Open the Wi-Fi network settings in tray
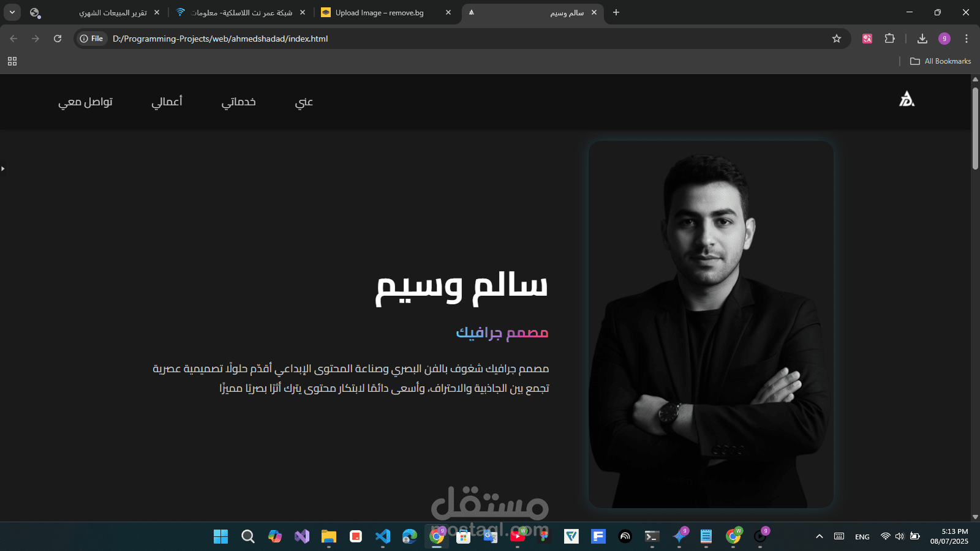Viewport: 980px width, 551px height. point(885,536)
